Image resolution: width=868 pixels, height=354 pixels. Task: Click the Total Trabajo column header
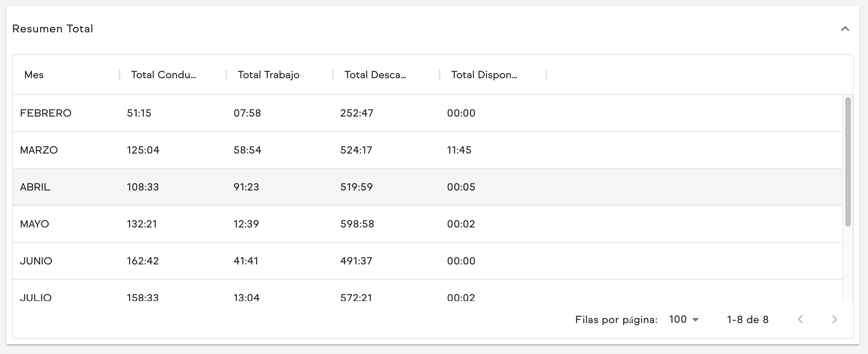(269, 75)
